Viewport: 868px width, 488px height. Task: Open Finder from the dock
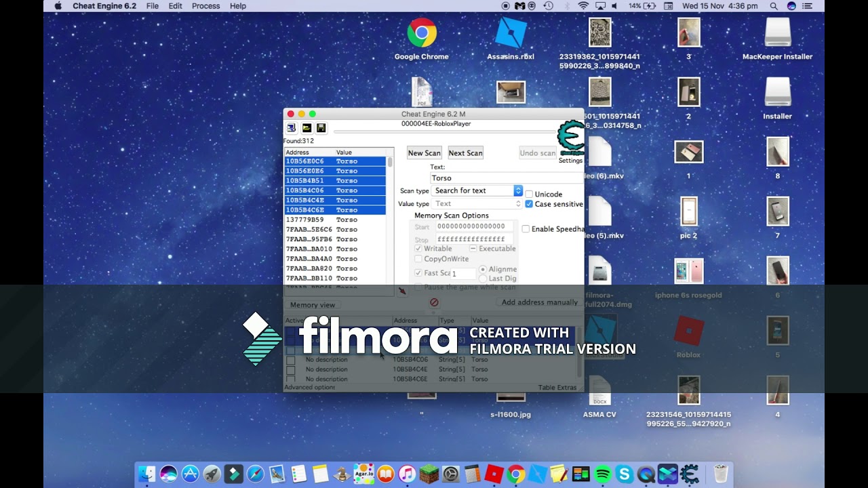coord(146,474)
